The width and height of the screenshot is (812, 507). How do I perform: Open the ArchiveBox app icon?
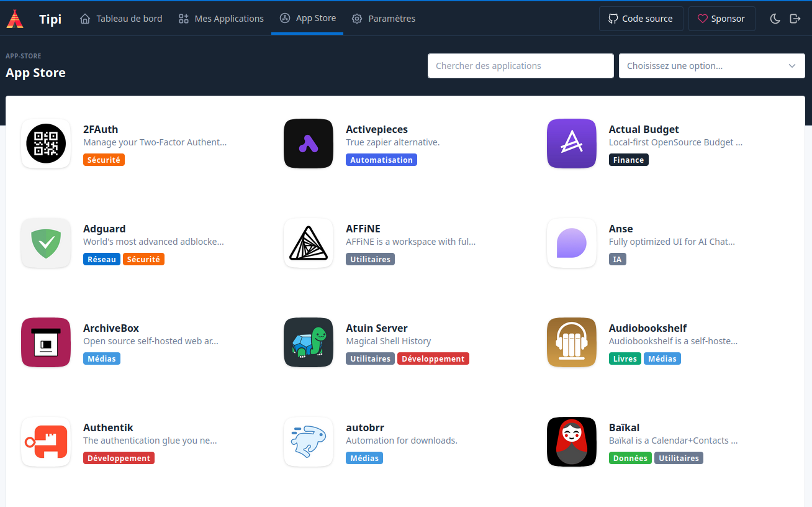(46, 342)
